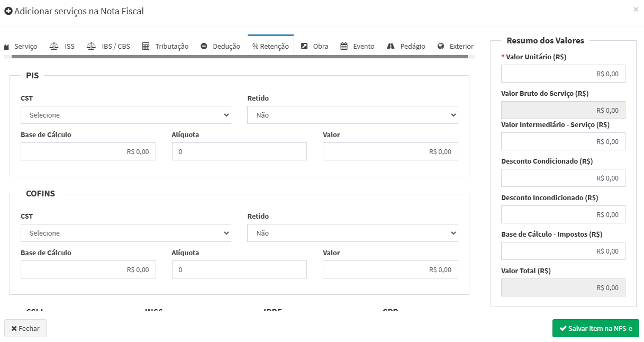This screenshot has height=342, width=644.
Task: Click the minus circle icon beside Dedução
Action: [204, 46]
